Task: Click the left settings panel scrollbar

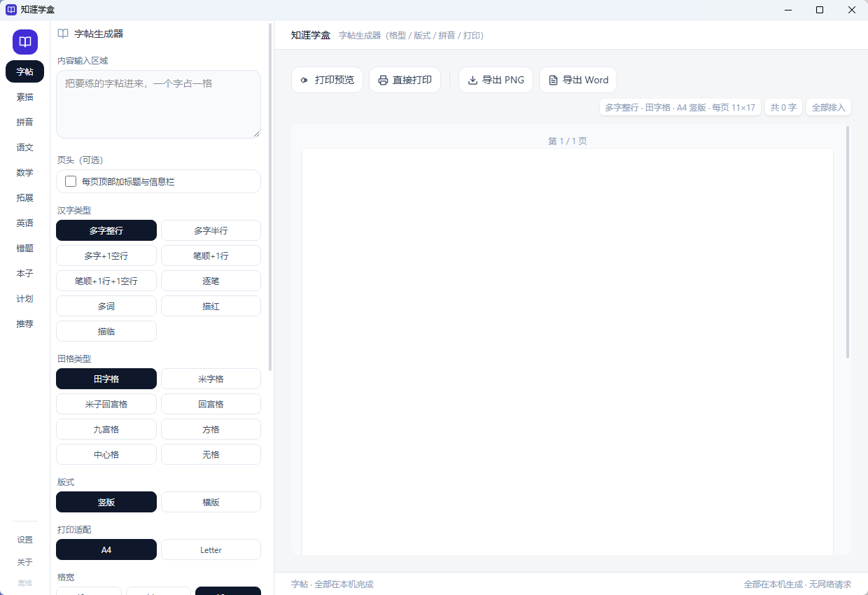Action: coord(270,196)
